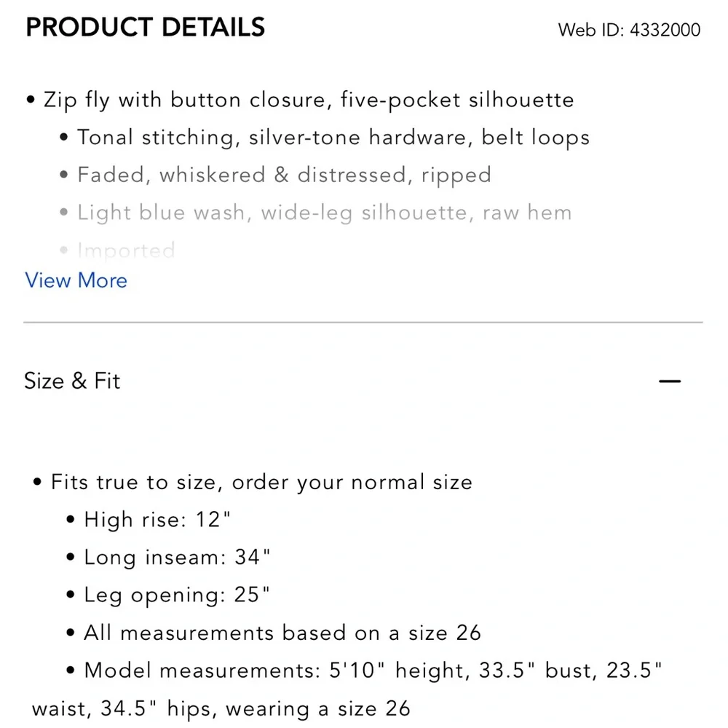Click the Long inseam: 34" measurement
Viewport: 728px width, 728px height.
coord(177,557)
